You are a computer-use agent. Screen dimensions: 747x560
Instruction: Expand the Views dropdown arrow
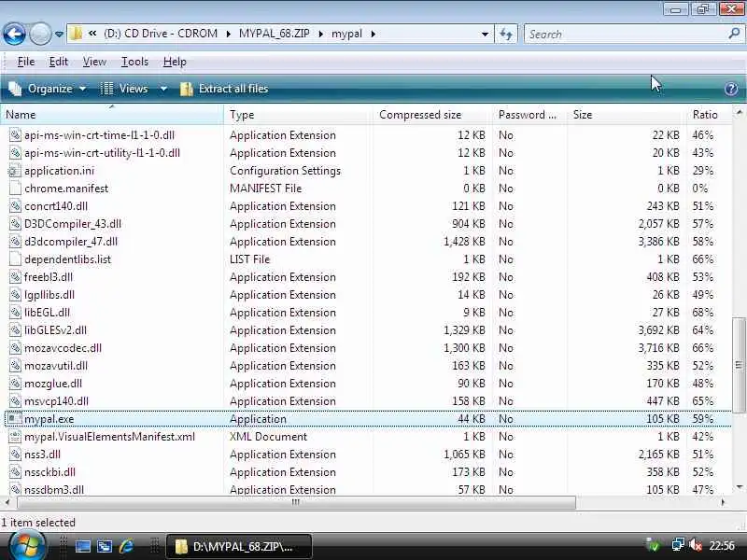pos(162,89)
